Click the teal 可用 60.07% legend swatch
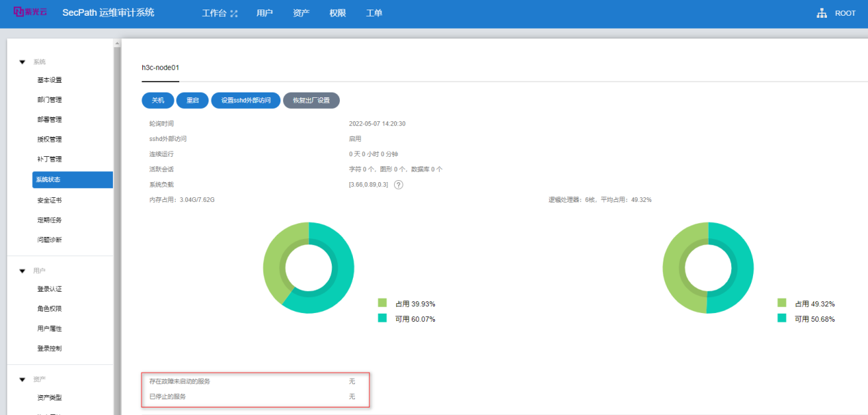The width and height of the screenshot is (868, 415). click(x=382, y=318)
